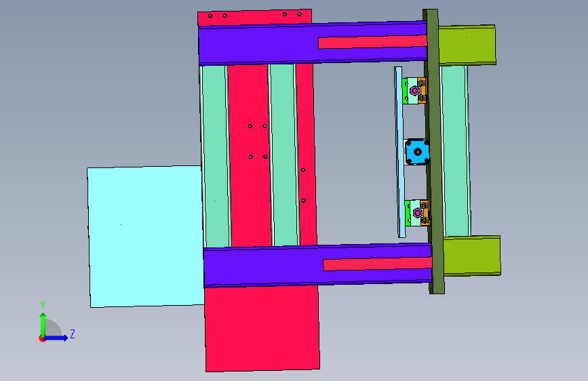Select the leftmost teal vertical column
Image resolution: width=588 pixels, height=381 pixels.
click(215, 156)
